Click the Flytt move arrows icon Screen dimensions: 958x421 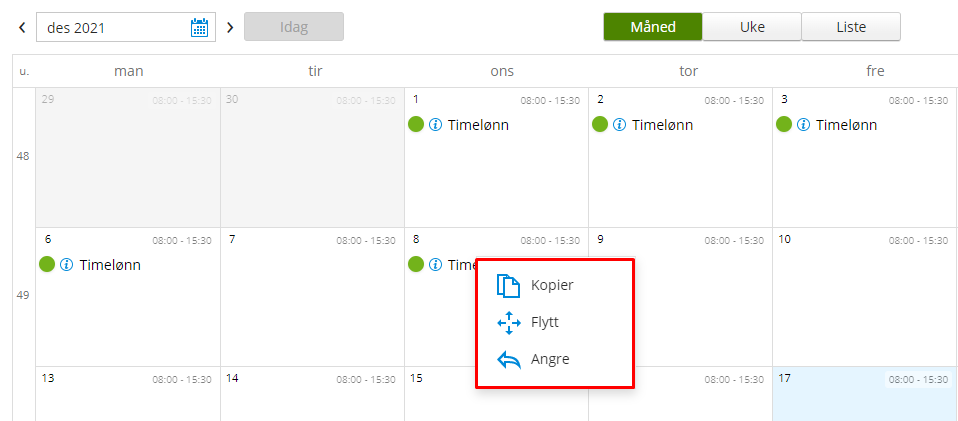(509, 323)
